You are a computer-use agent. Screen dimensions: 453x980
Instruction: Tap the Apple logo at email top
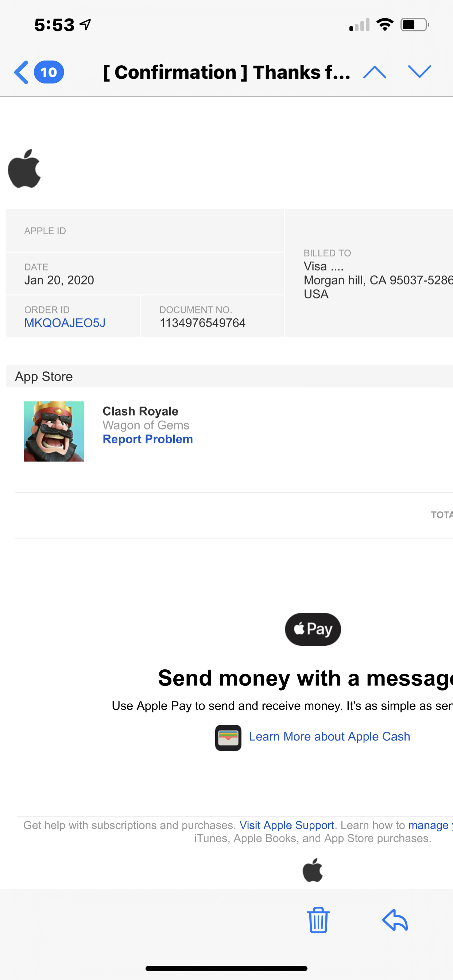(24, 168)
